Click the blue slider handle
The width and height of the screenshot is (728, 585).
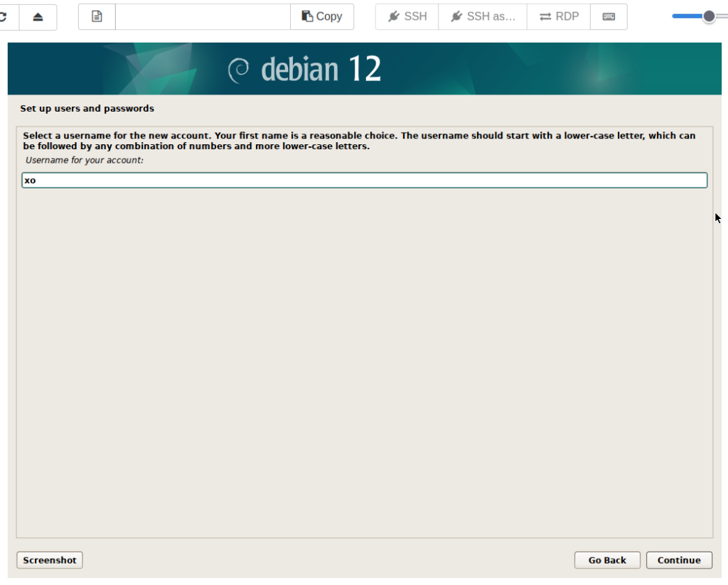click(709, 16)
